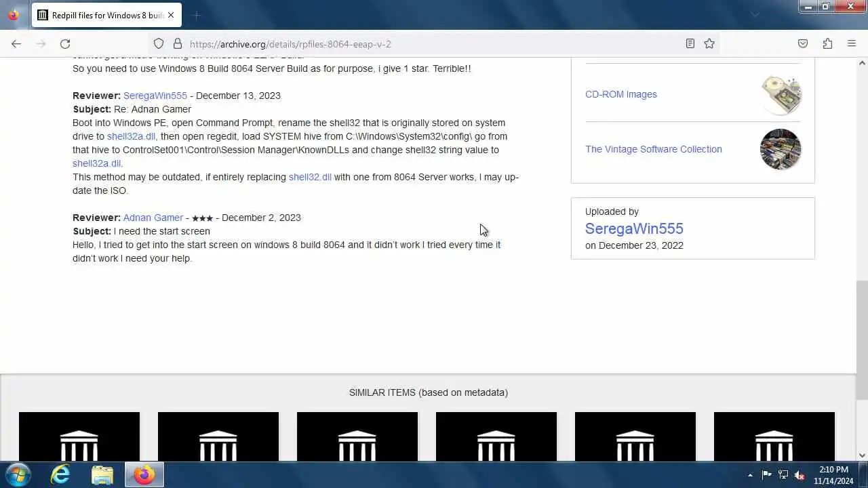Click CD-ROM Images thumbnail image
868x488 pixels.
pos(781,94)
